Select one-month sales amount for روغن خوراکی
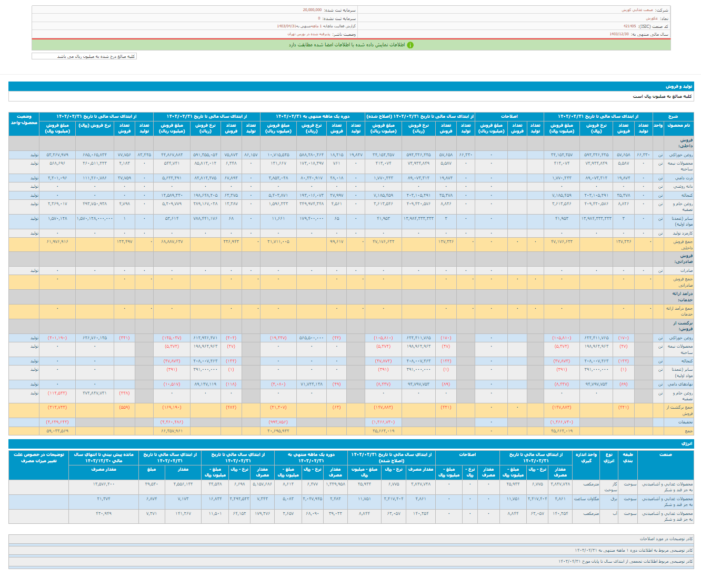 click(x=278, y=155)
